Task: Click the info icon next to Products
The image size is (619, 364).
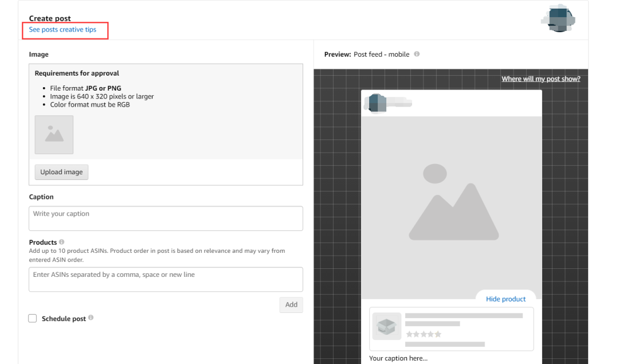Action: point(61,242)
